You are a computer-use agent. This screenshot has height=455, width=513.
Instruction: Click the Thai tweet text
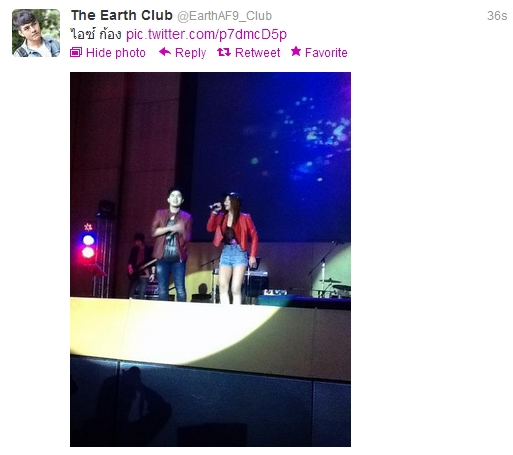[x=96, y=34]
